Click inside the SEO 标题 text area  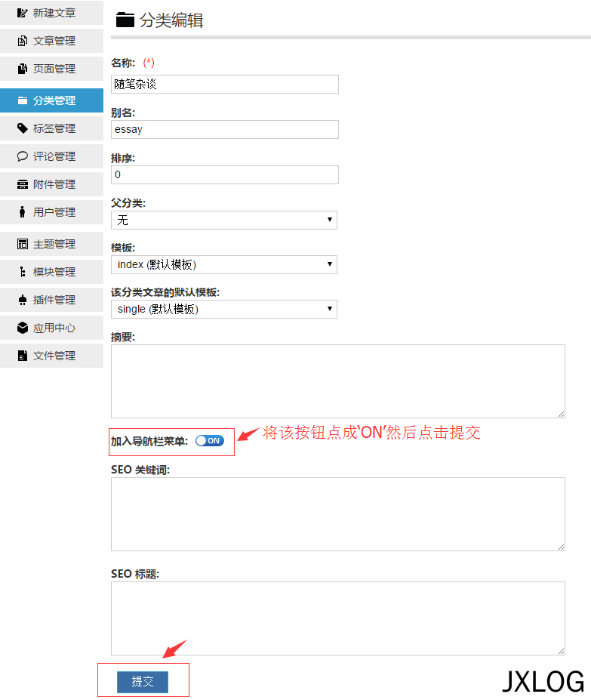point(338,618)
